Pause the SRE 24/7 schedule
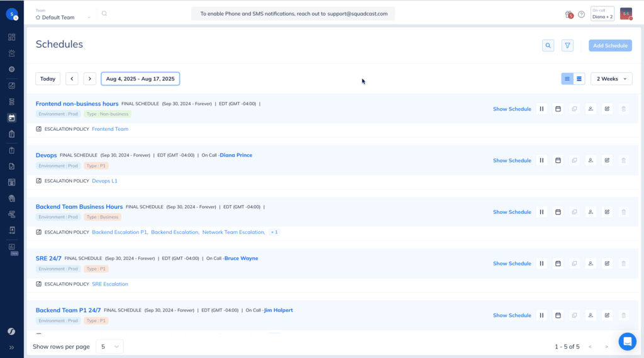Screen dimensions: 644x358 (x=541, y=264)
